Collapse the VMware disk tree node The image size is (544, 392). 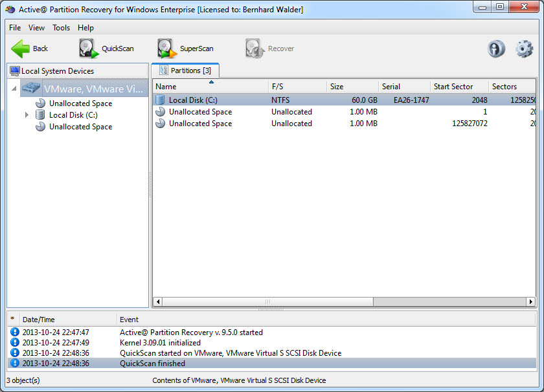click(x=14, y=89)
